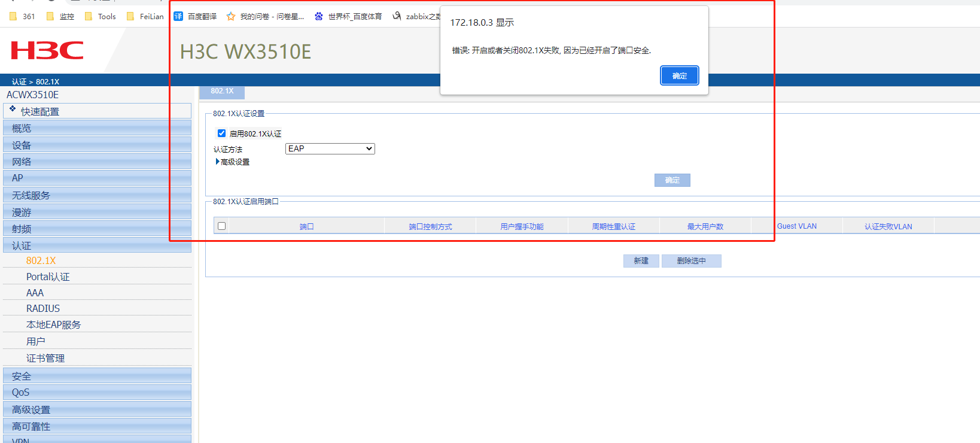This screenshot has height=443, width=980.
Task: Open the RADIUS sidebar item
Action: click(x=43, y=308)
